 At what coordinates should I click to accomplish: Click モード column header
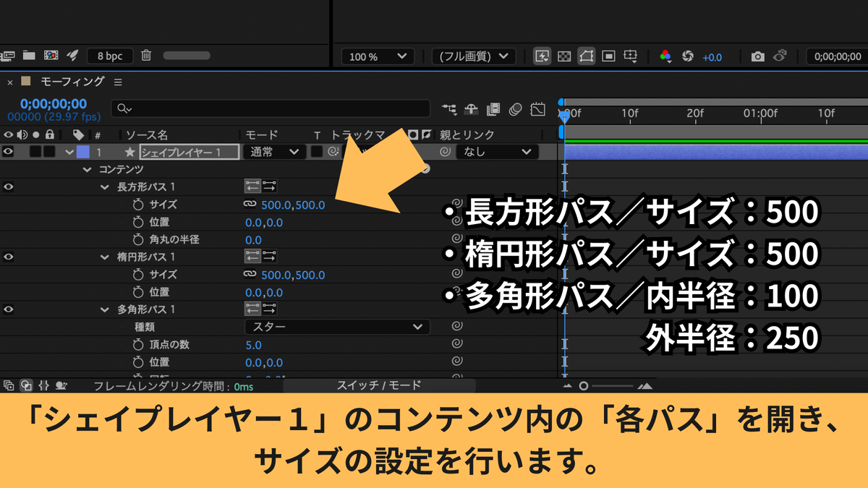[x=262, y=135]
